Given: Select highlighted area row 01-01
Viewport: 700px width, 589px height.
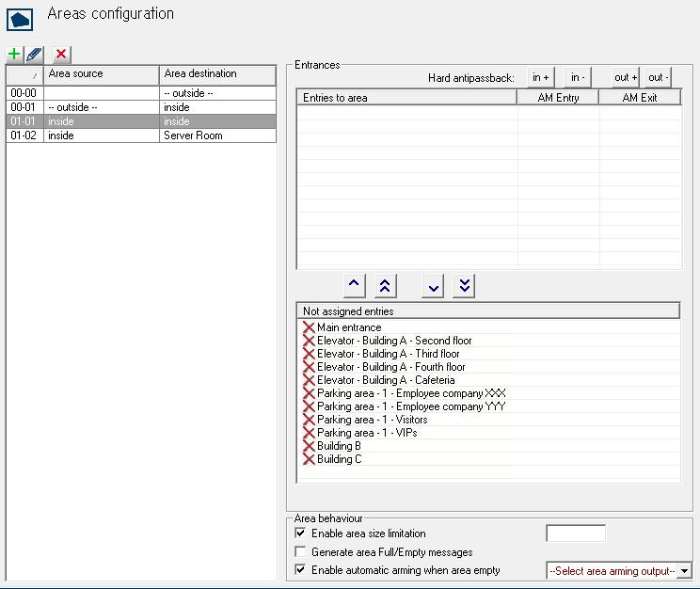Looking at the screenshot, I should coord(141,121).
